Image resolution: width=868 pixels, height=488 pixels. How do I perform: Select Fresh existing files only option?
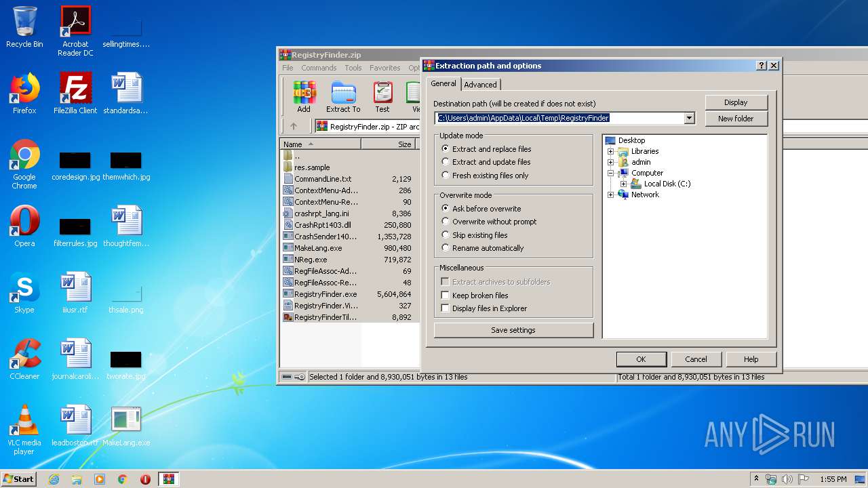click(485, 176)
